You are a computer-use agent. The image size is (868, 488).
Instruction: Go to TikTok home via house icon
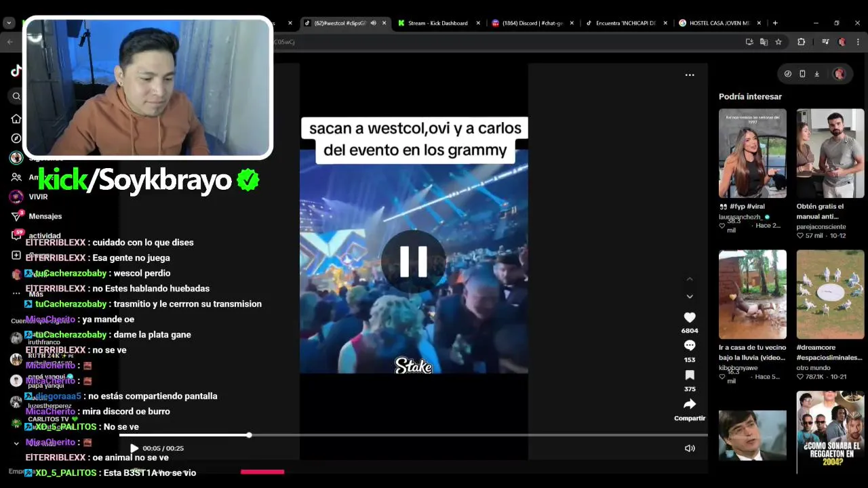pyautogui.click(x=16, y=119)
